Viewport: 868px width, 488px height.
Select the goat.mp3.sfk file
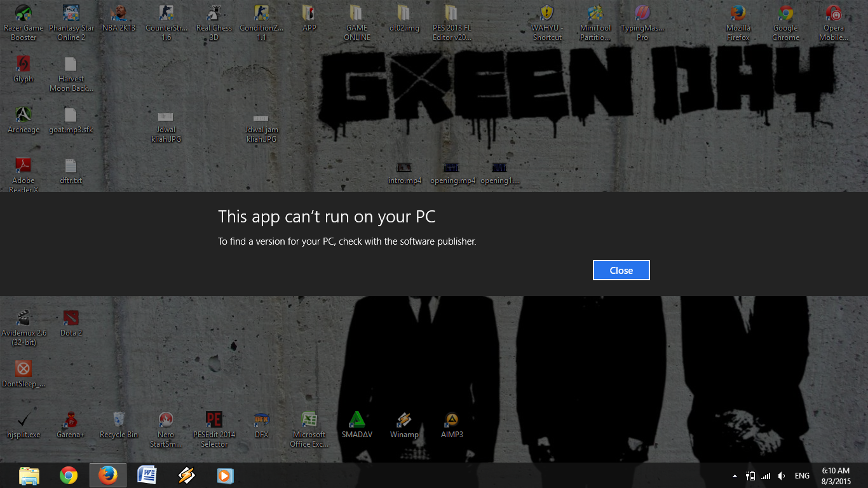pos(71,120)
